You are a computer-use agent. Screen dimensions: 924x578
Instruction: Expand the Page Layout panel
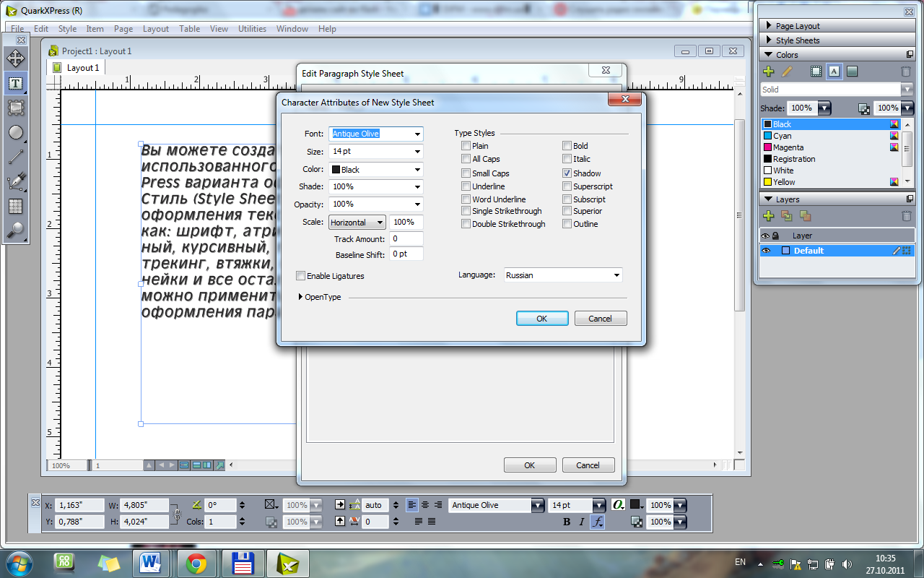(x=770, y=26)
